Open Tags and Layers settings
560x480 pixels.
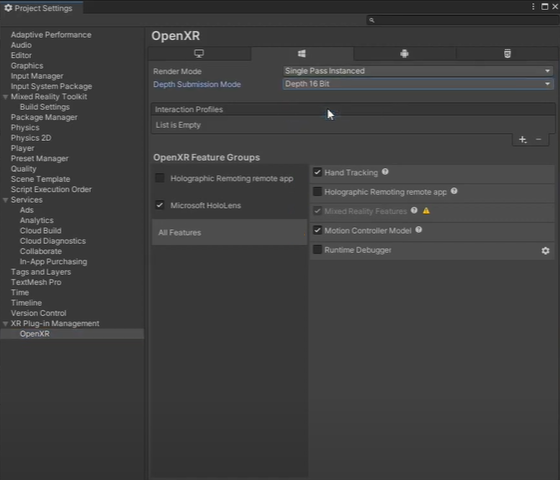(x=41, y=272)
